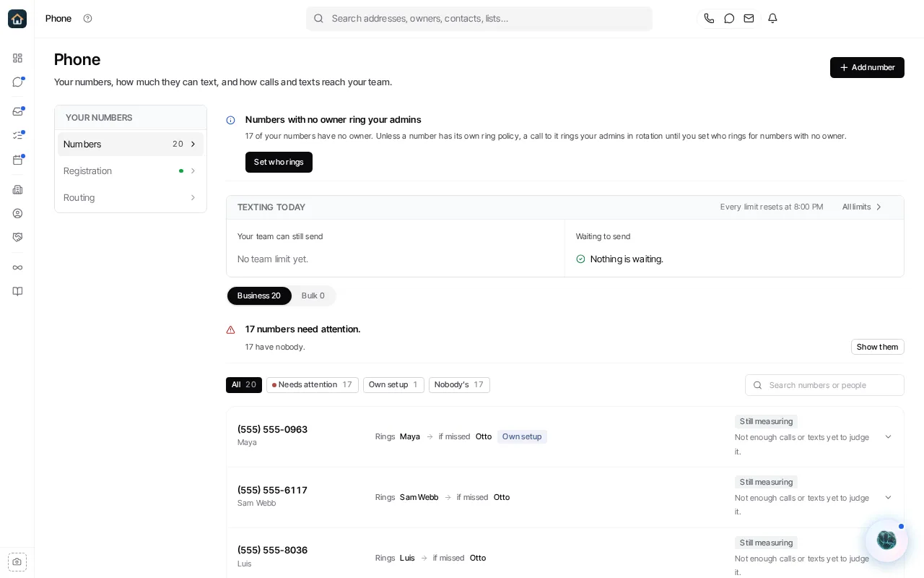Viewport: 924px width, 578px height.
Task: Filter by Needs attention 17
Action: coord(313,385)
